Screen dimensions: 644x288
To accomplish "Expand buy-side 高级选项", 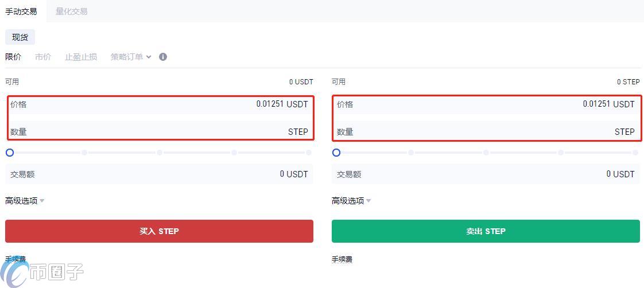I will (x=25, y=201).
